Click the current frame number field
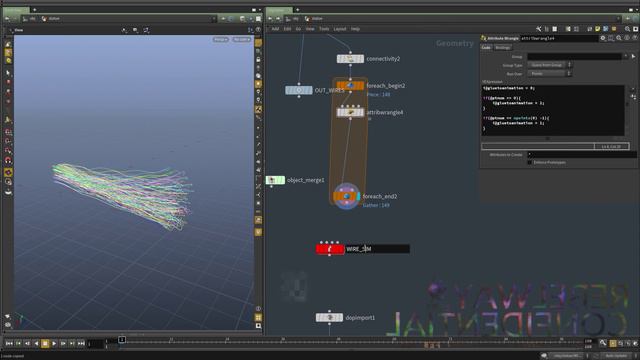Image resolution: width=640 pixels, height=360 pixels. [95, 344]
